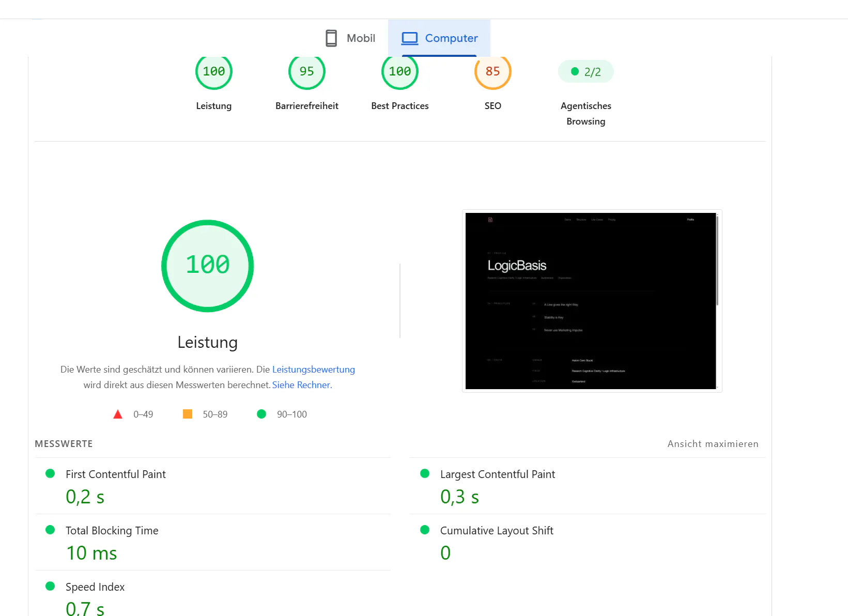Jump to the Leistung category label
Image resolution: width=848 pixels, height=616 pixels.
[x=214, y=106]
